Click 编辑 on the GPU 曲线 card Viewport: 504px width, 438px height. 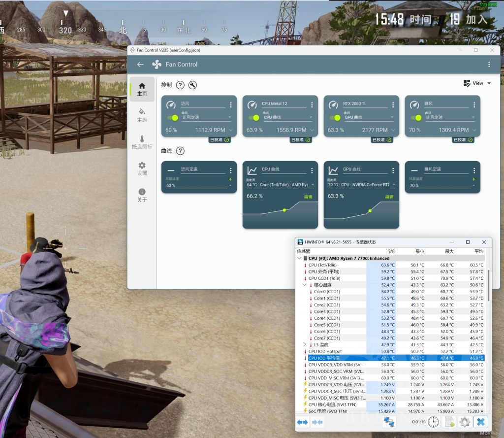click(x=391, y=197)
